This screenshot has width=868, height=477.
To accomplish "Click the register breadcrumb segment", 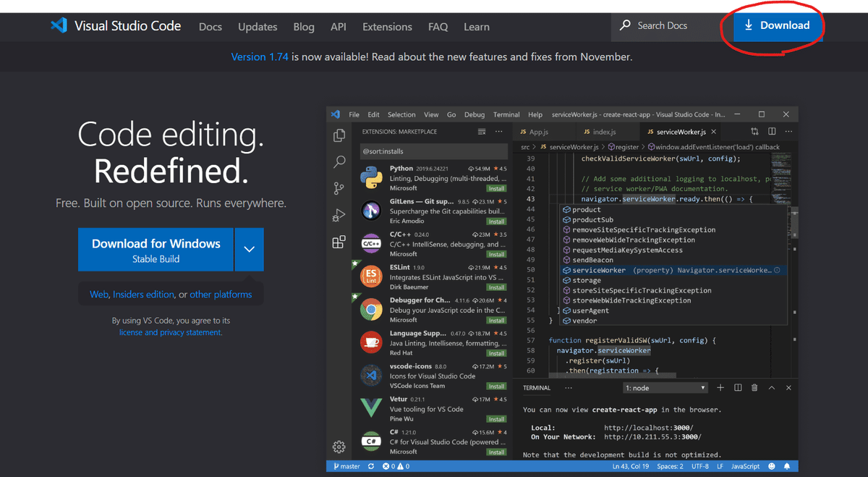I will click(622, 147).
